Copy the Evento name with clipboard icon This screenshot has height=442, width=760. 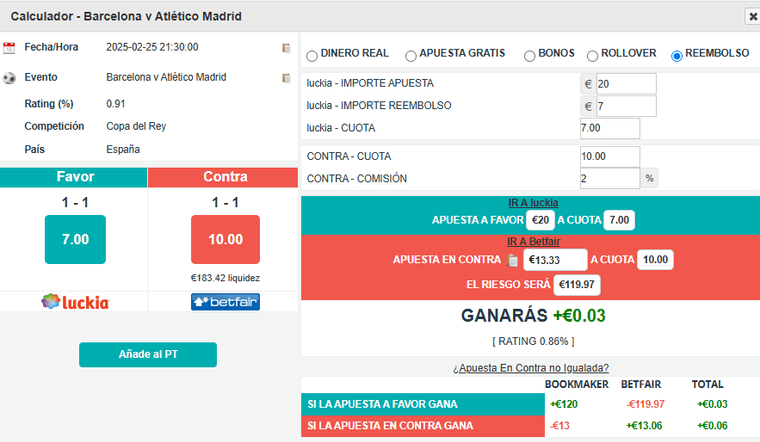click(286, 77)
